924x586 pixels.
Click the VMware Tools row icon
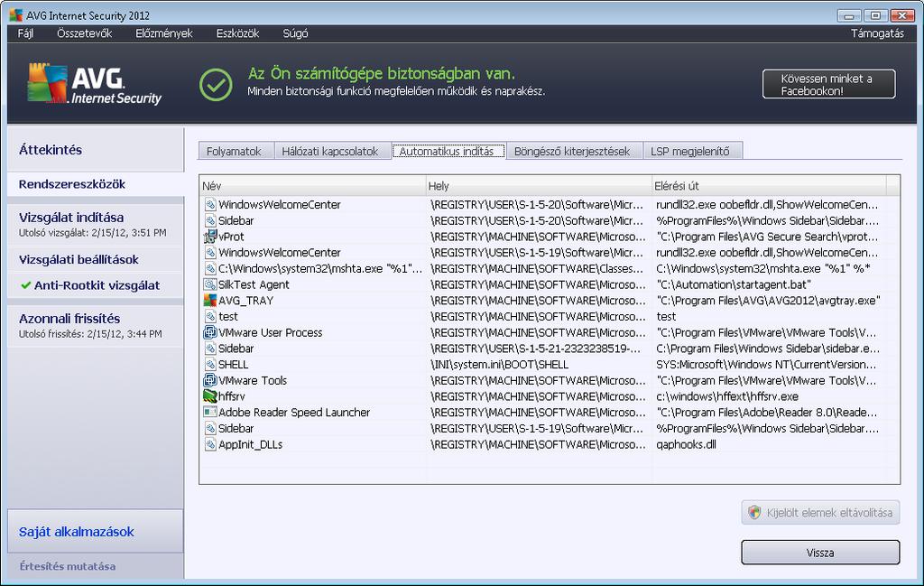tap(209, 380)
